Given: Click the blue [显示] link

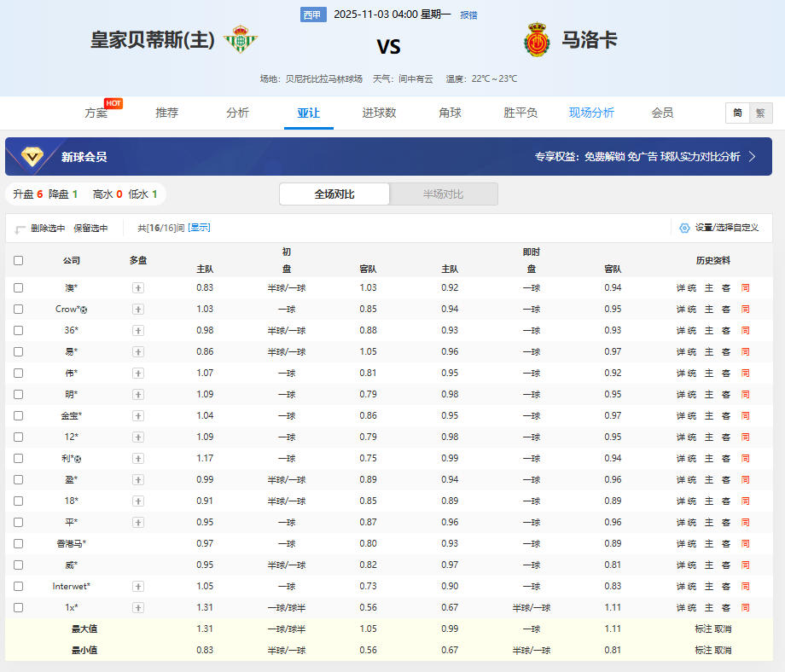Looking at the screenshot, I should pos(199,228).
